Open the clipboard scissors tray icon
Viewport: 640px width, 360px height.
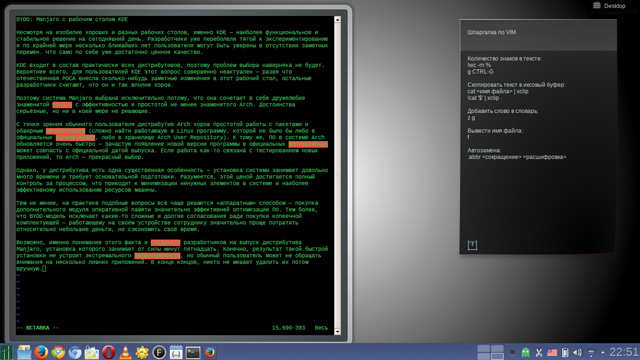click(x=539, y=353)
